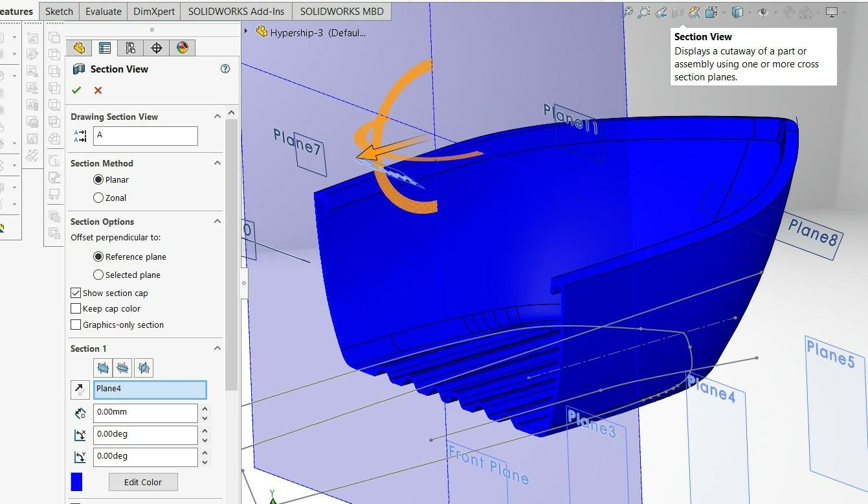The width and height of the screenshot is (868, 504).
Task: Select the Top section plane orientation icon
Action: tap(122, 368)
